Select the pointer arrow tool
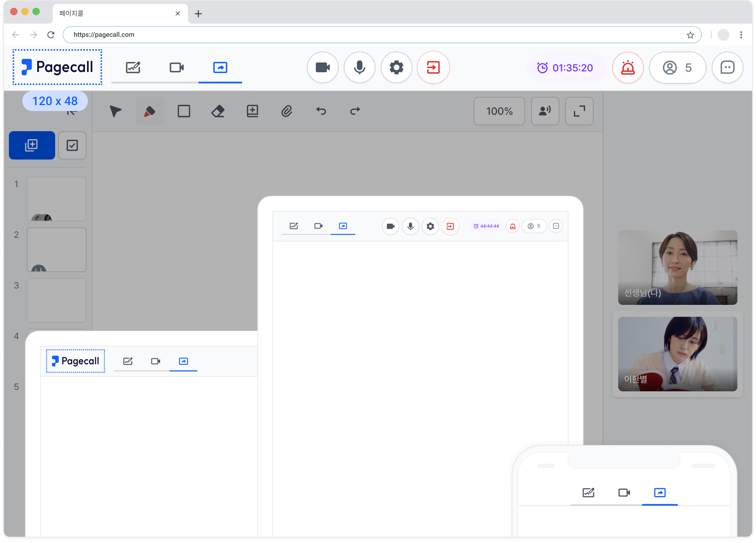 point(115,111)
